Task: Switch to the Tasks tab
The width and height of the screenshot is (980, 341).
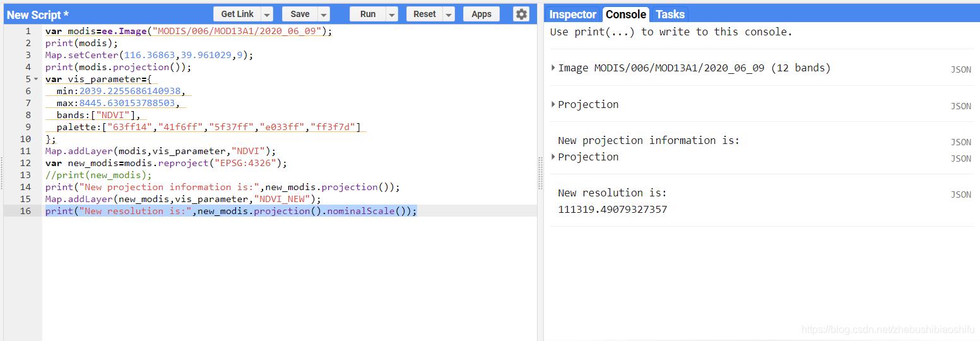Action: click(670, 15)
